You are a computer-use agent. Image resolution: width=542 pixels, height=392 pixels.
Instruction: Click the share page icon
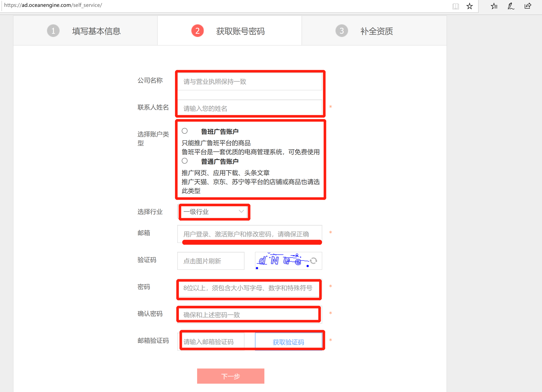[528, 6]
